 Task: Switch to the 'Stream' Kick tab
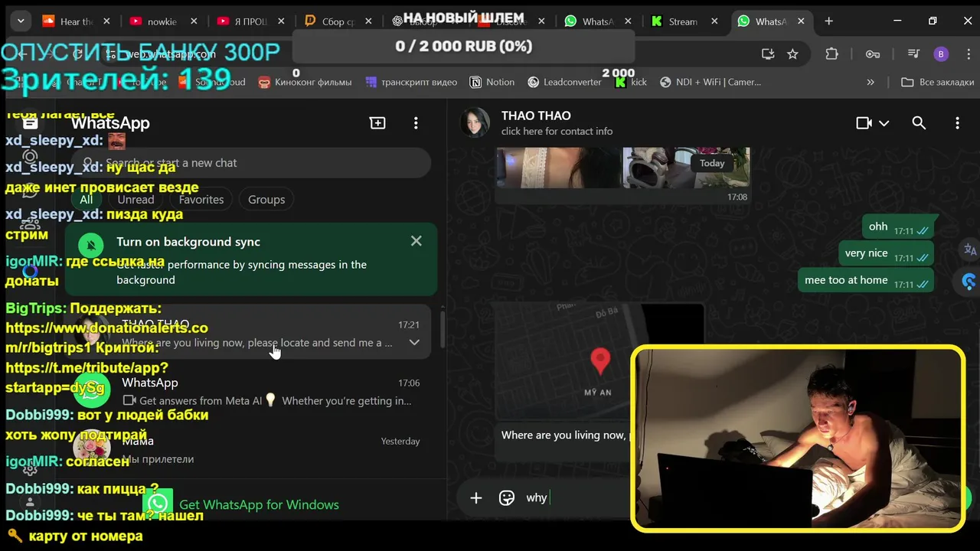pyautogui.click(x=683, y=21)
